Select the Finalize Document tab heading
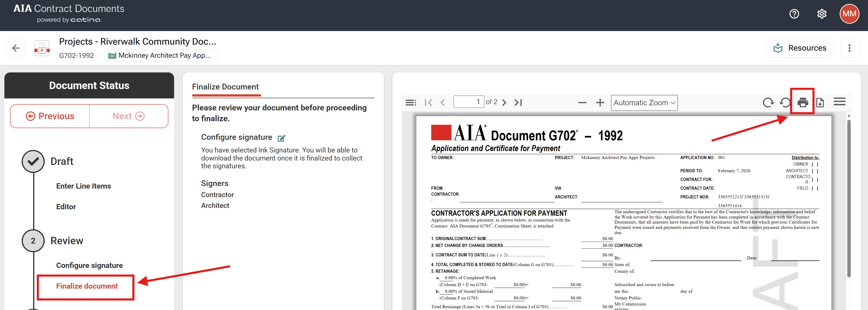Viewport: 868px width, 310px height. (225, 87)
